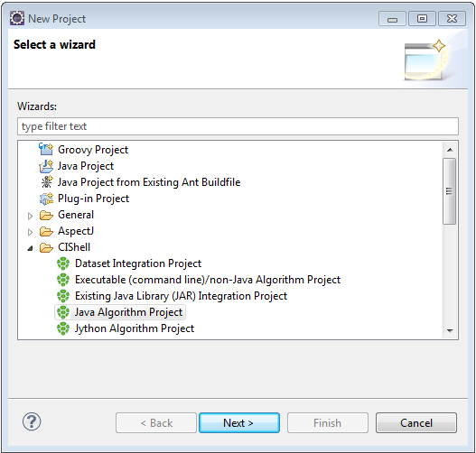Click the Cancel button
Viewport: 476px width, 453px height.
coord(416,422)
